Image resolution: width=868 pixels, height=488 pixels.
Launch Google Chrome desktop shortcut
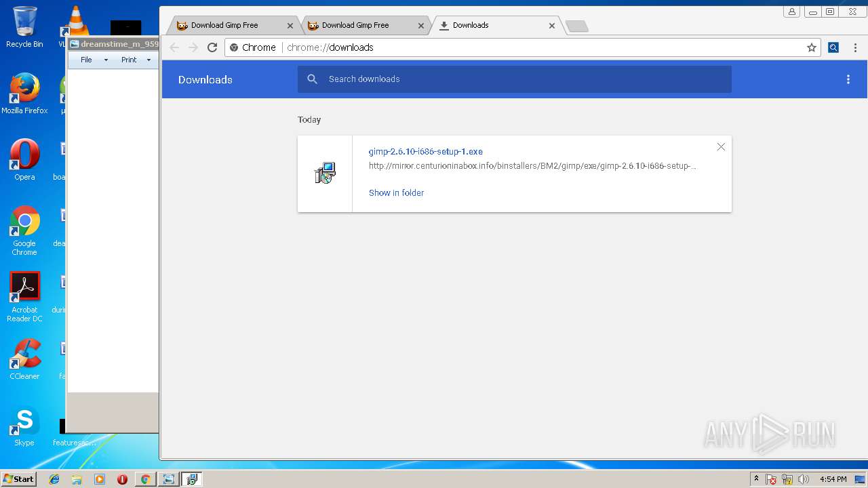pyautogui.click(x=24, y=230)
